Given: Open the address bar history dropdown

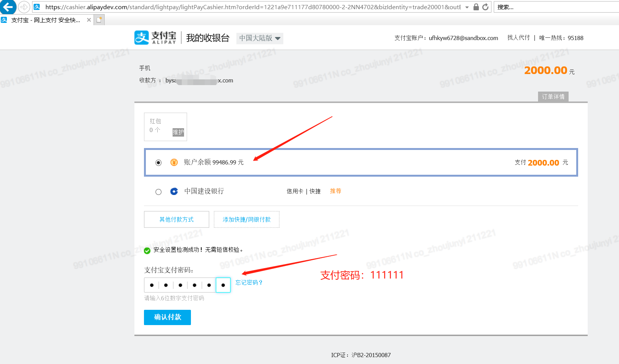Looking at the screenshot, I should tap(467, 7).
